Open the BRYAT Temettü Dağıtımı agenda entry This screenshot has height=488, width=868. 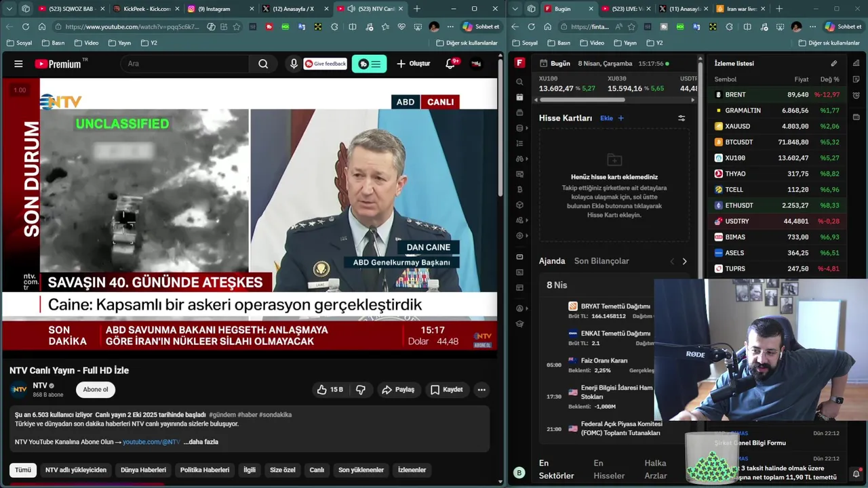[x=610, y=310]
